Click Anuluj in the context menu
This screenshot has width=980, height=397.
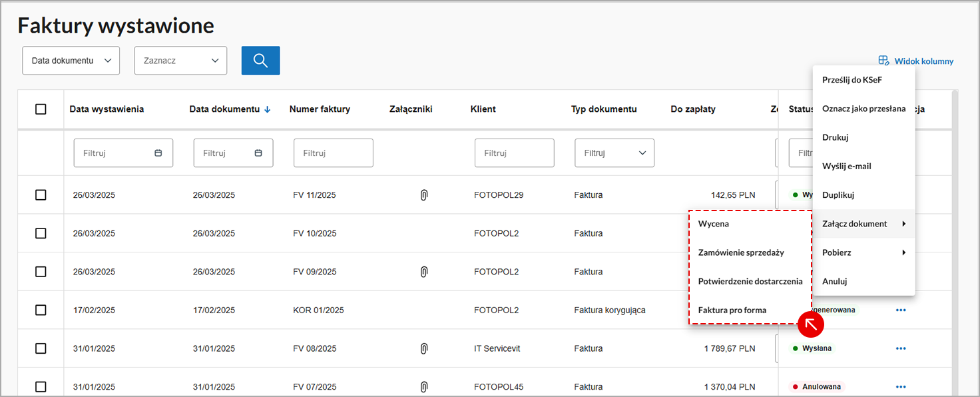coord(834,281)
